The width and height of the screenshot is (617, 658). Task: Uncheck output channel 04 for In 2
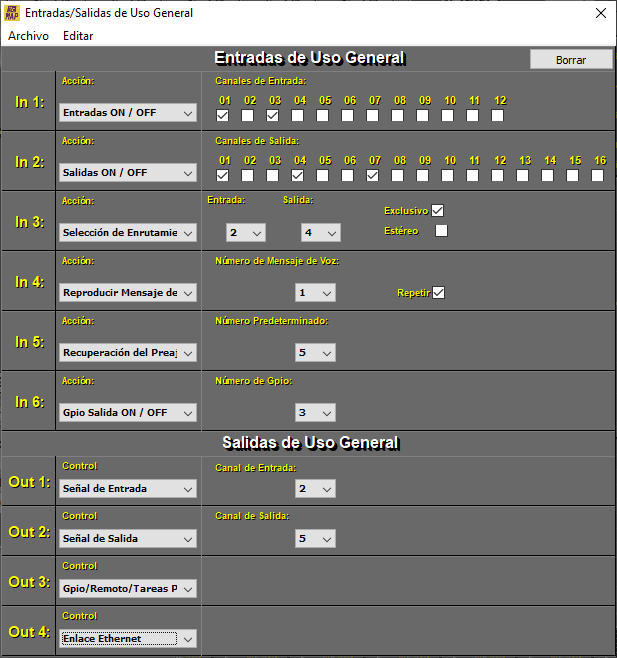[297, 176]
